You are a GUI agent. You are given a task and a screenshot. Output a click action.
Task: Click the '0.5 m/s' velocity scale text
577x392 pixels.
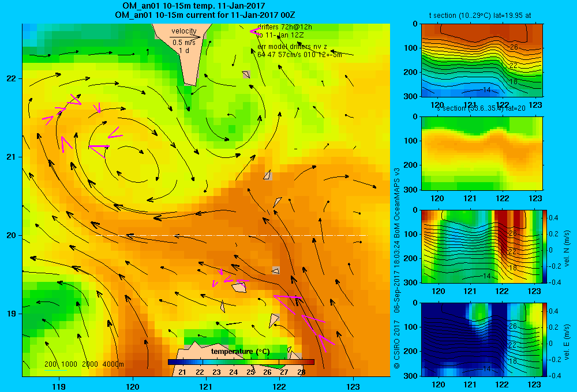[x=184, y=43]
